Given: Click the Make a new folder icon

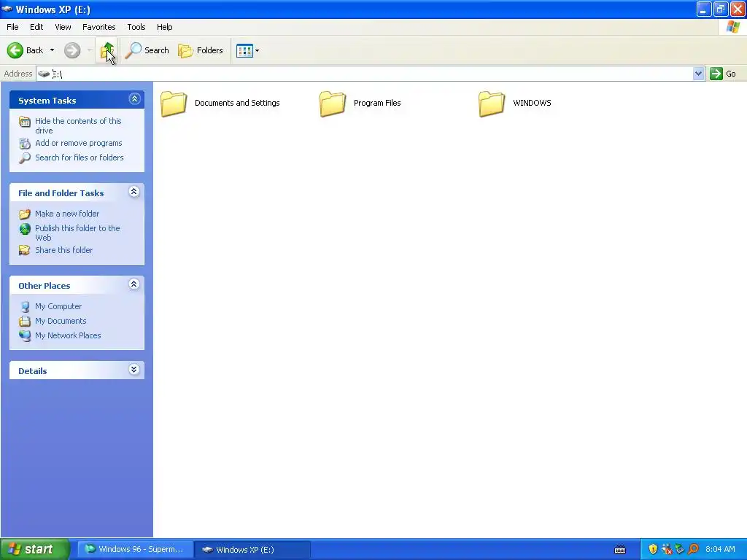Looking at the screenshot, I should (25, 214).
